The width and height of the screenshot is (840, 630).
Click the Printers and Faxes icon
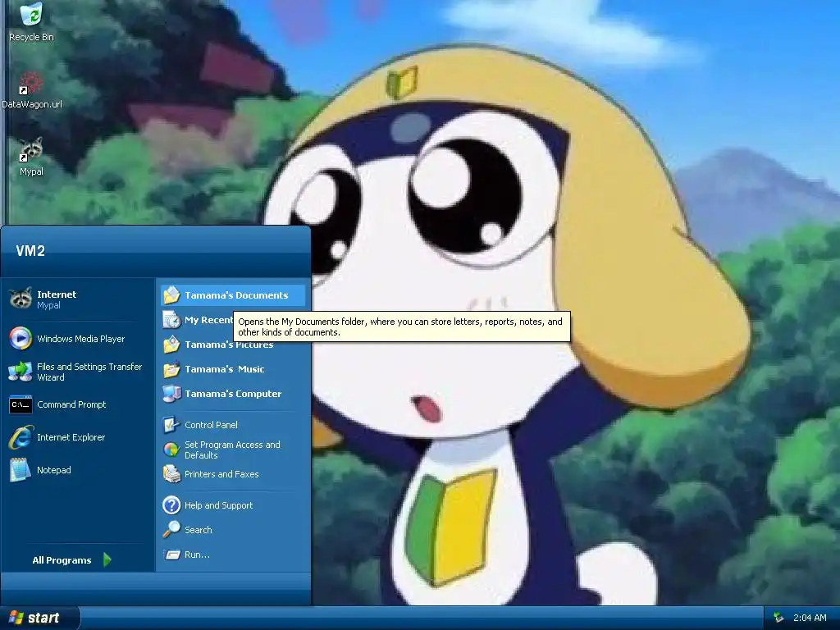point(171,474)
